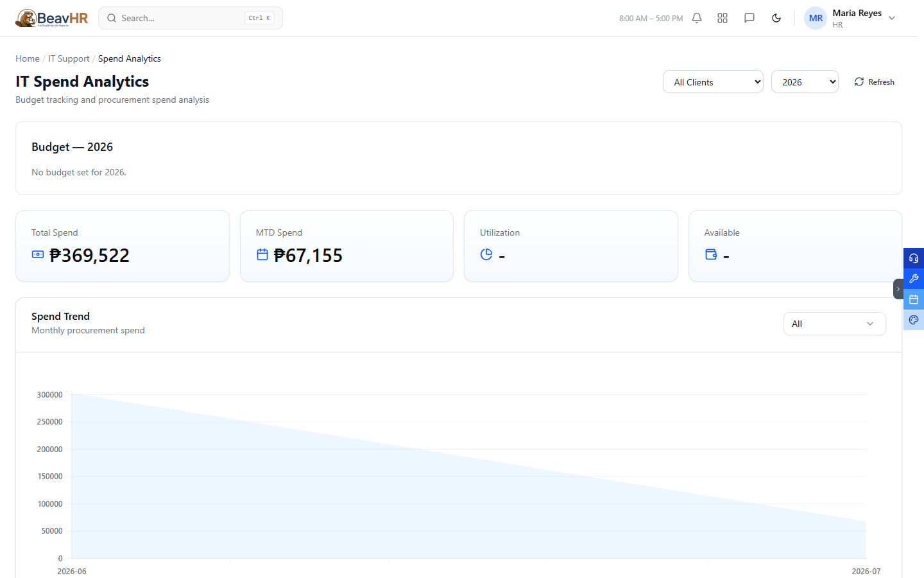Image resolution: width=924 pixels, height=578 pixels.
Task: Click the MR user avatar
Action: [816, 18]
